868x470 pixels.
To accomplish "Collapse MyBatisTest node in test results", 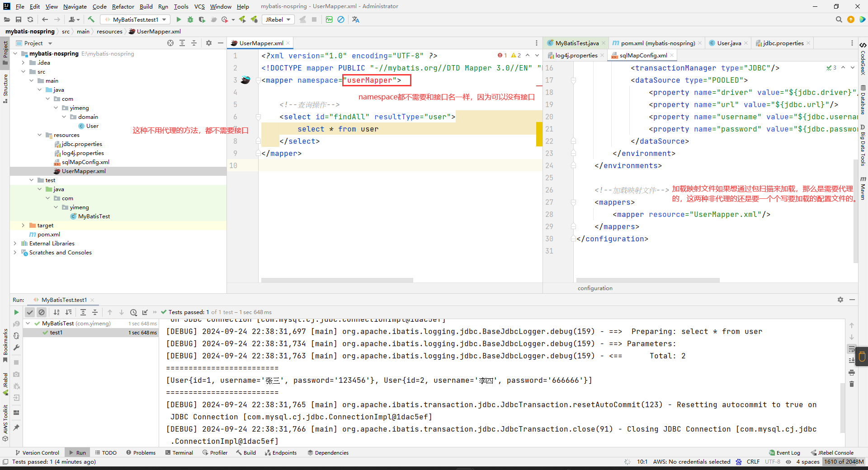I will (28, 323).
